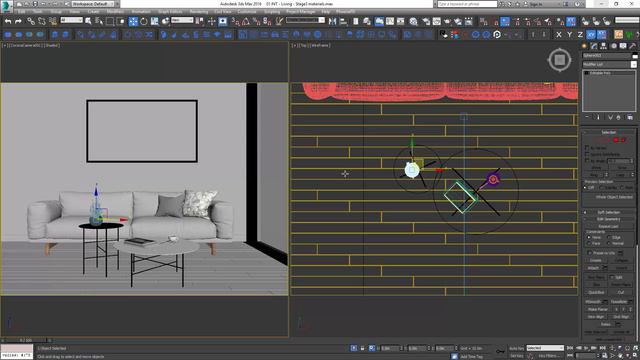The image size is (640, 360).
Task: Open the Selected key filter dropdown
Action: 545,348
